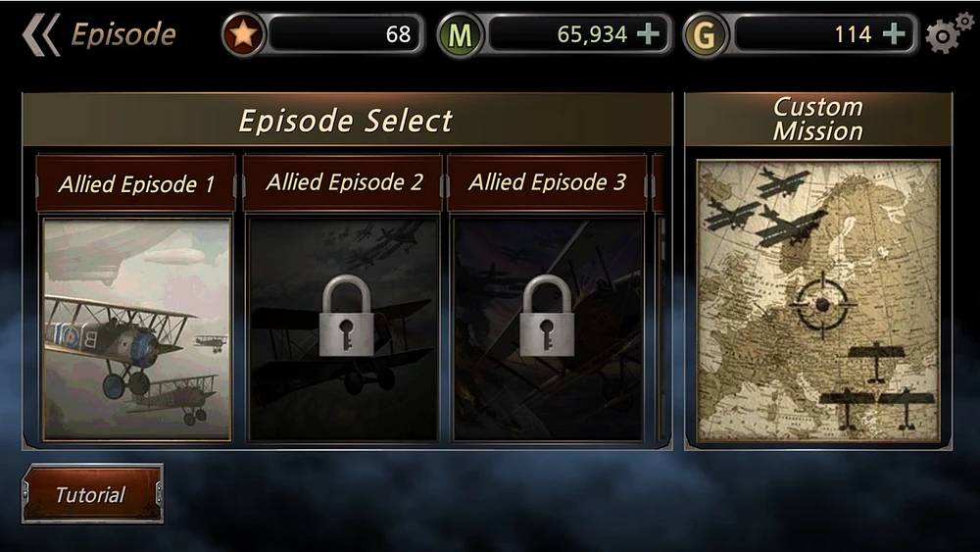Click the padlock on Allied Episode 2
Screen dimensions: 980x552
pos(346,316)
